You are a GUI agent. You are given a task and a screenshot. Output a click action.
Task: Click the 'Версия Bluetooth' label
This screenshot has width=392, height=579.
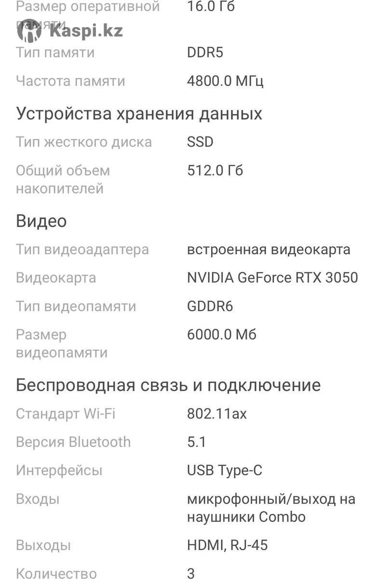tap(73, 442)
